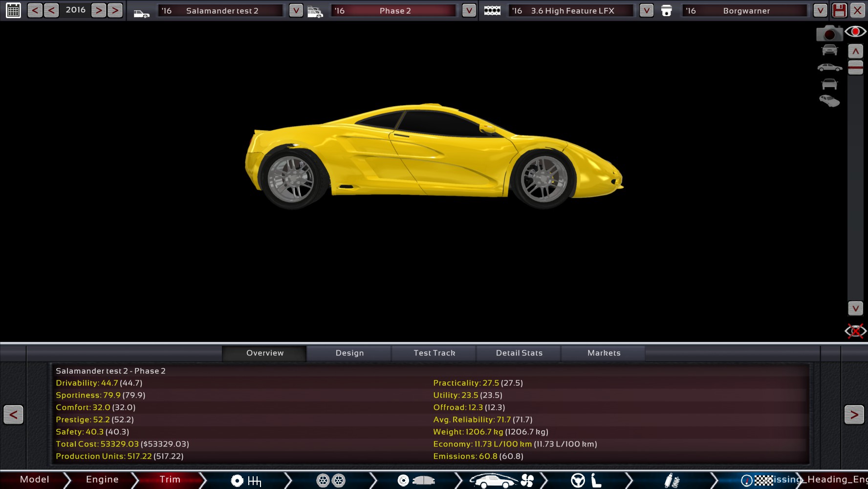The image size is (868, 489).
Task: Click the Utility: 23.5 stat
Action: (468, 395)
